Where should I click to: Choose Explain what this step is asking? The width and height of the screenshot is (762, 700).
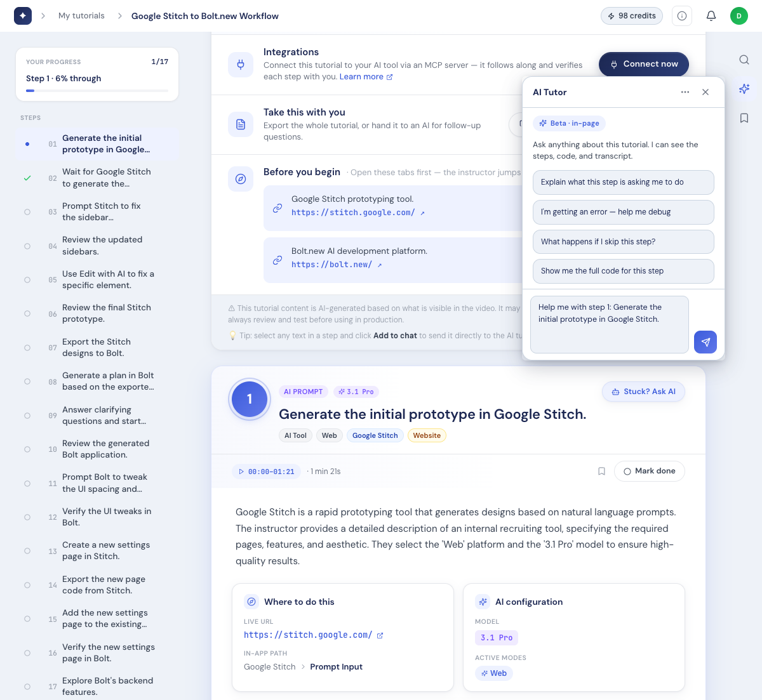coord(624,182)
